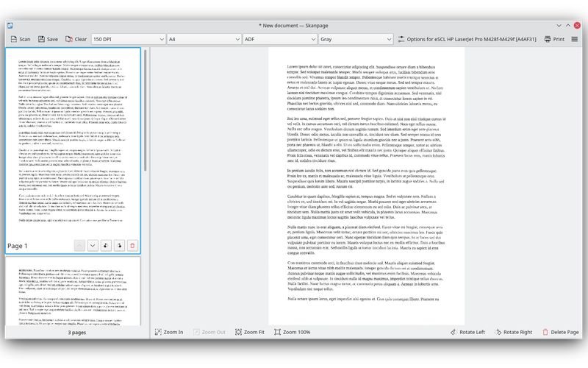
Task: Select the second page thumbnail
Action: pyautogui.click(x=73, y=291)
